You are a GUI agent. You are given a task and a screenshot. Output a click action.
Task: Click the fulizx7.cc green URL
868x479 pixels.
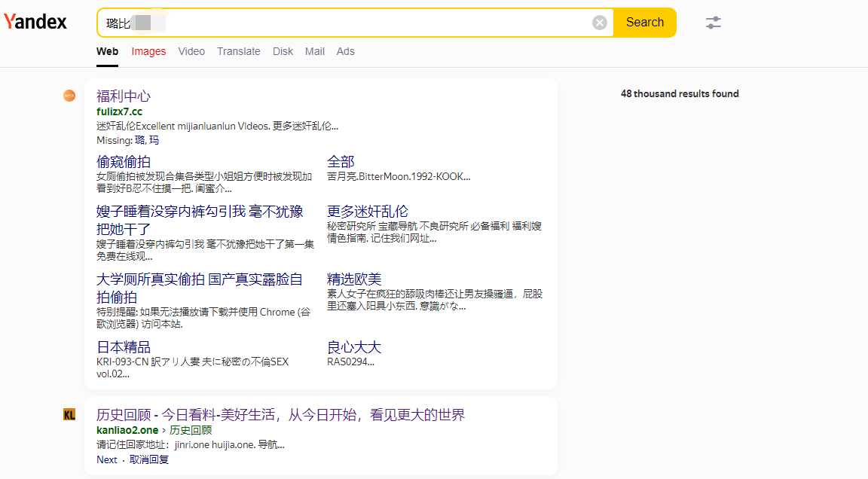tap(119, 111)
